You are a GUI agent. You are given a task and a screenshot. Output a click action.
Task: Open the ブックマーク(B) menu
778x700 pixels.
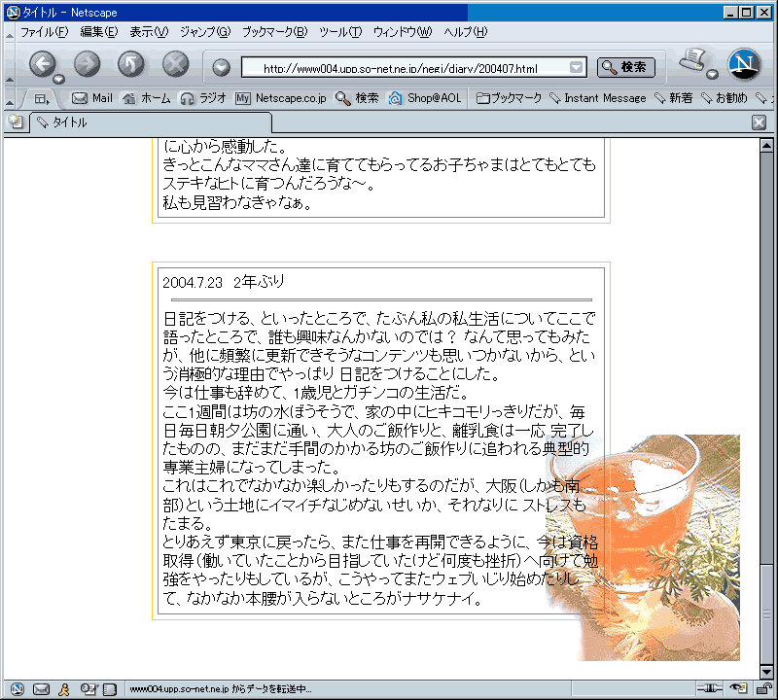(275, 32)
